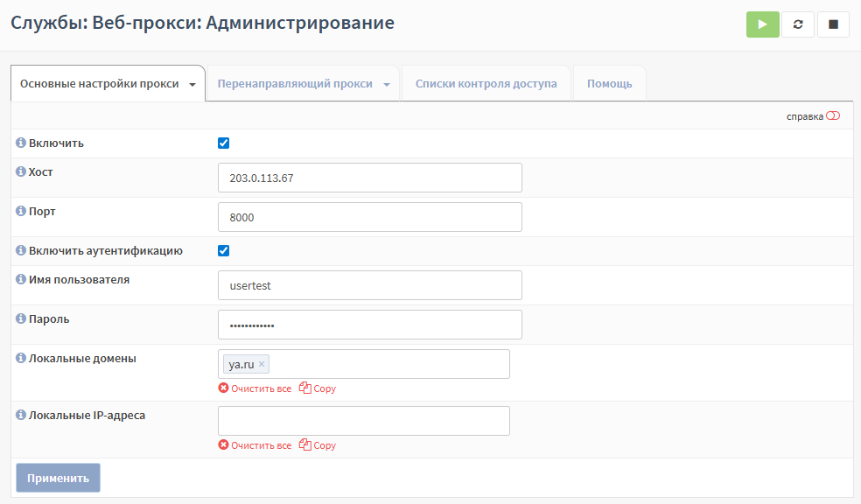Toggle the справка help switch

point(832,116)
